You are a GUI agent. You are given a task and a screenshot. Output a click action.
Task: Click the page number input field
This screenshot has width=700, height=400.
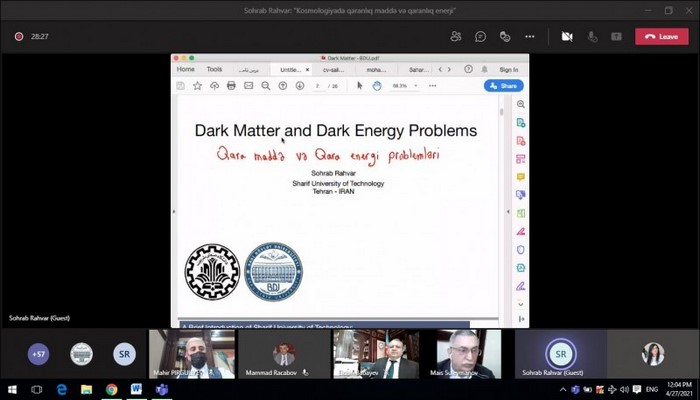(318, 86)
